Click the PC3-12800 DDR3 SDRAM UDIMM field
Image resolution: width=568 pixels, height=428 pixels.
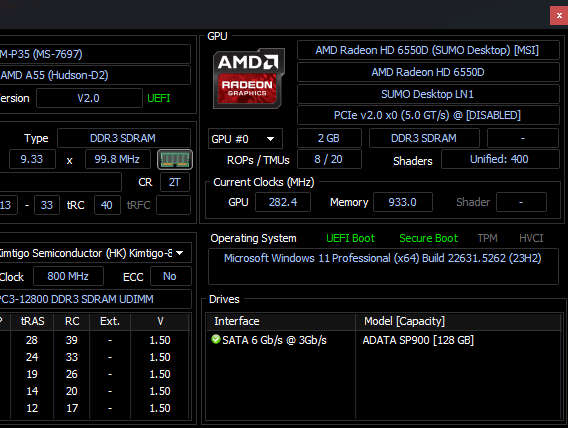click(x=95, y=299)
